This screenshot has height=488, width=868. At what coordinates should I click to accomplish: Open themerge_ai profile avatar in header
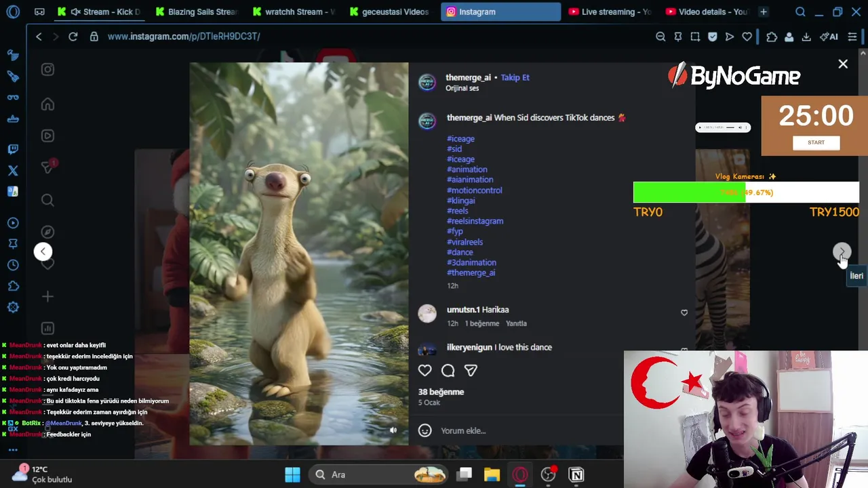point(427,82)
